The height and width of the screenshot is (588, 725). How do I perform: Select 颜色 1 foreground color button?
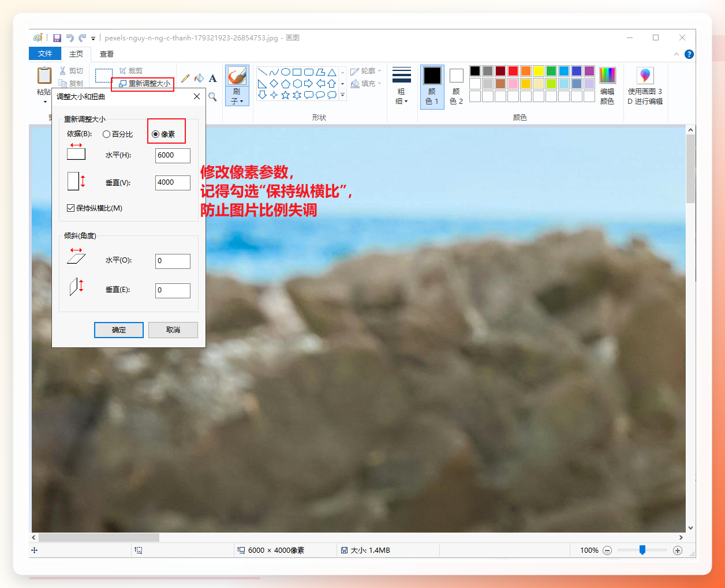click(432, 87)
